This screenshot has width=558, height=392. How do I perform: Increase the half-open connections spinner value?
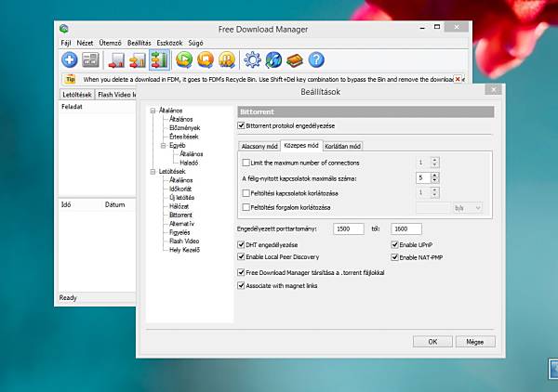coord(434,176)
